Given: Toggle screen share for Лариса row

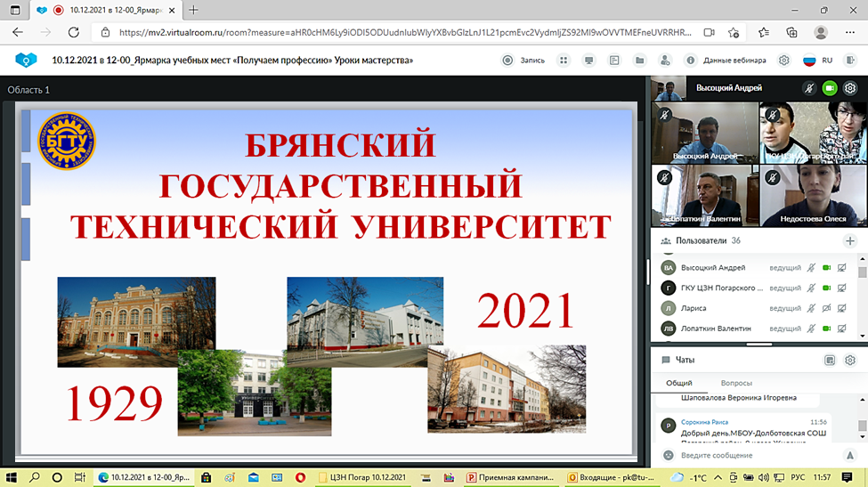Looking at the screenshot, I should [842, 308].
